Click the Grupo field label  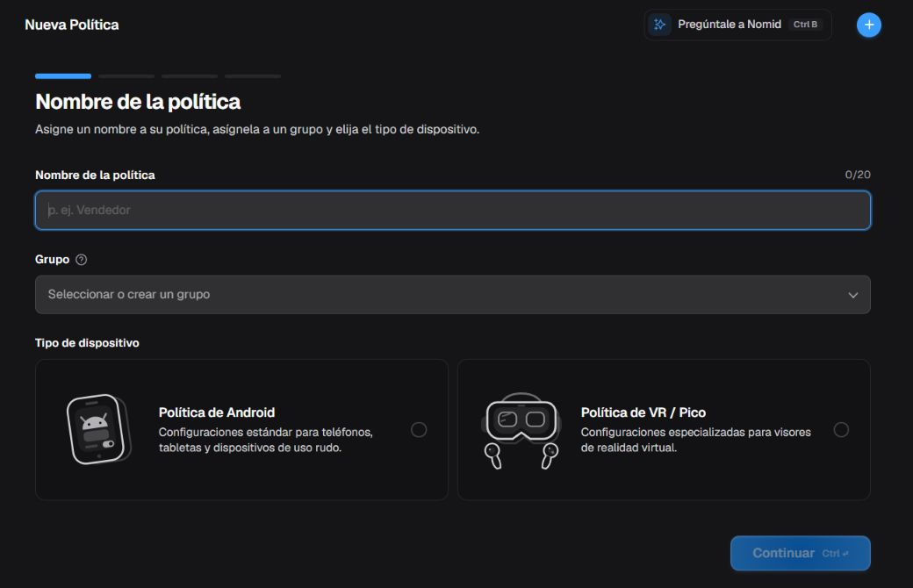52,260
